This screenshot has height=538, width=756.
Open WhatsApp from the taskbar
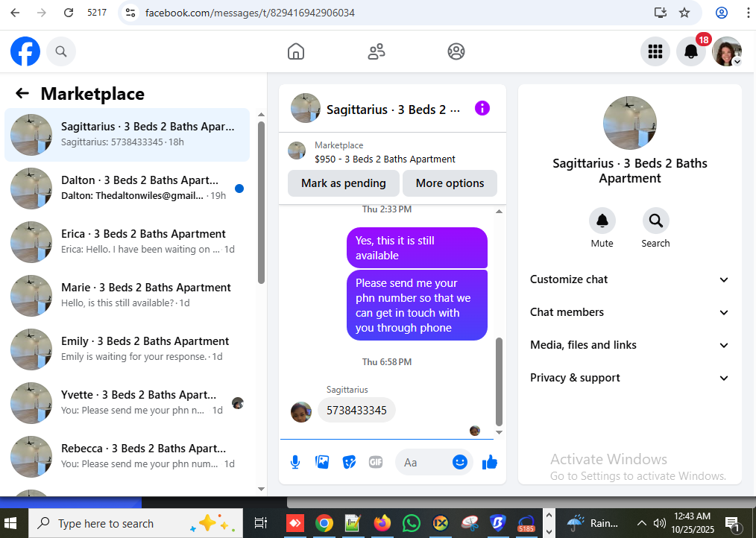pyautogui.click(x=412, y=523)
